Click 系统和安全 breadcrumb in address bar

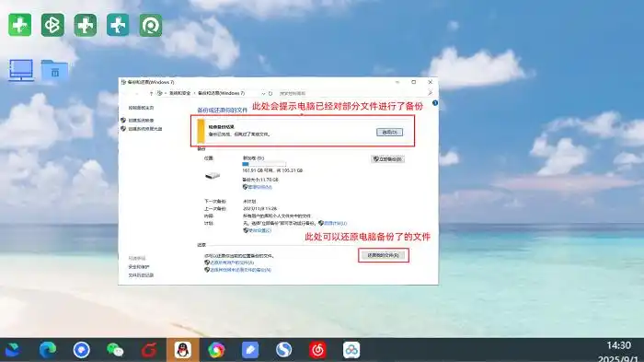179,93
